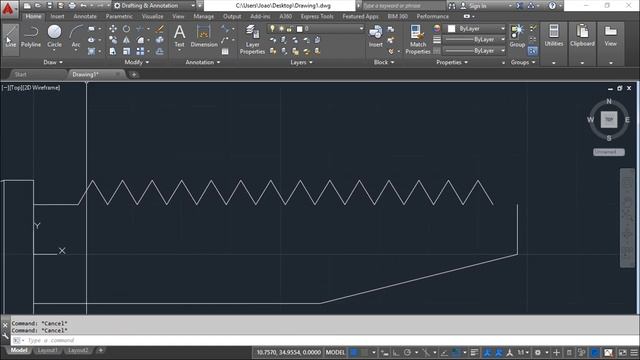Expand the Block panel
This screenshot has width=640, height=360.
point(384,62)
